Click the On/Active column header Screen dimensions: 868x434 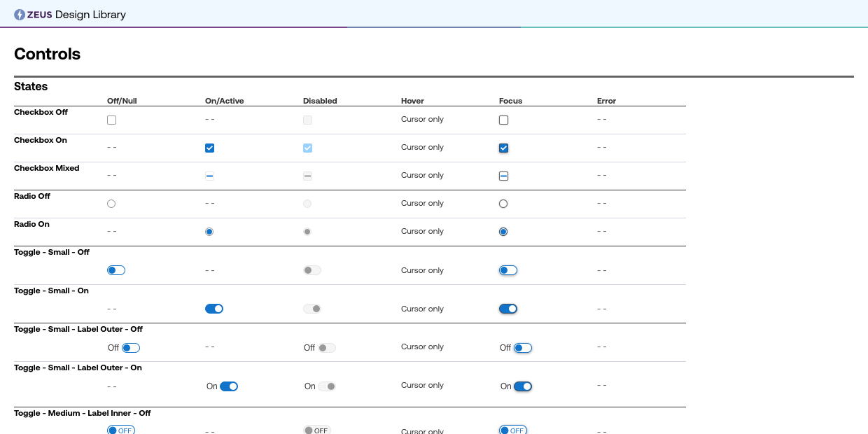coord(225,101)
